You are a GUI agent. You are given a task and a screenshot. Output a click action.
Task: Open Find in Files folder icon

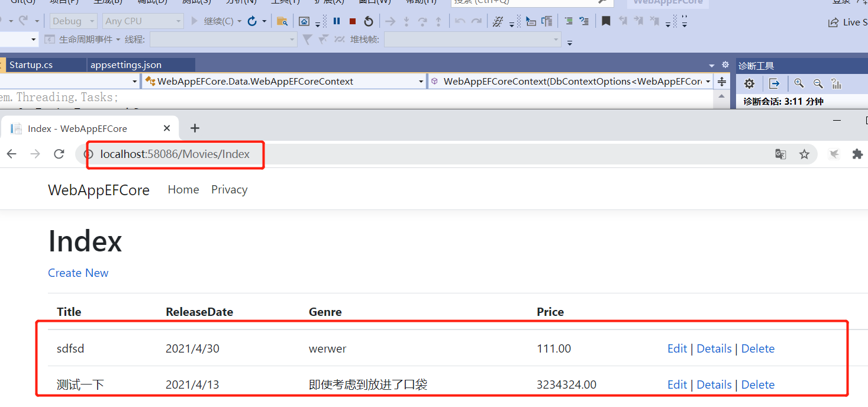click(x=282, y=21)
